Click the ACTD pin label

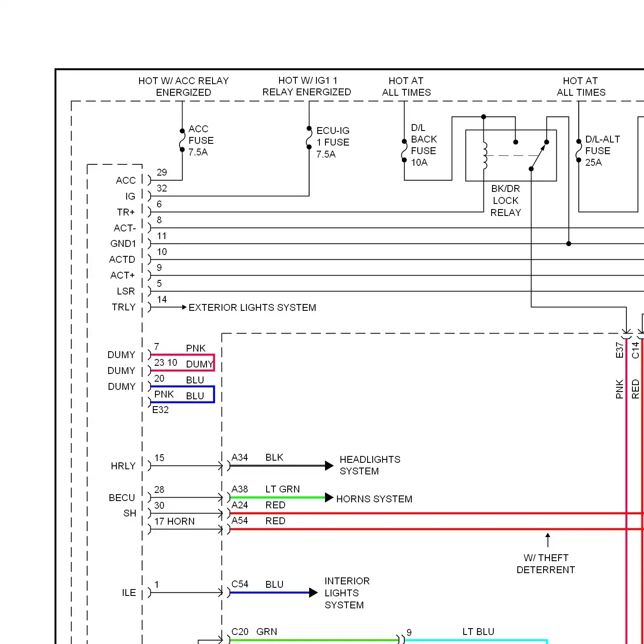pos(122,259)
